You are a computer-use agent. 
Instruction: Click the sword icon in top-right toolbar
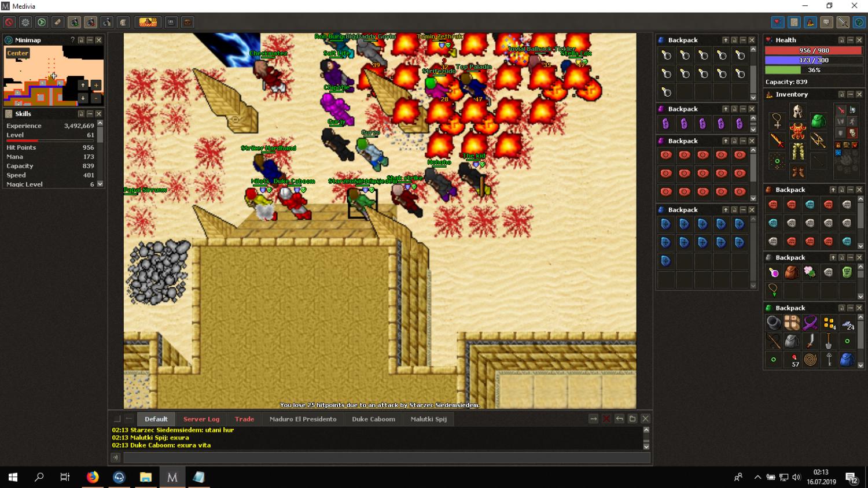click(x=843, y=23)
